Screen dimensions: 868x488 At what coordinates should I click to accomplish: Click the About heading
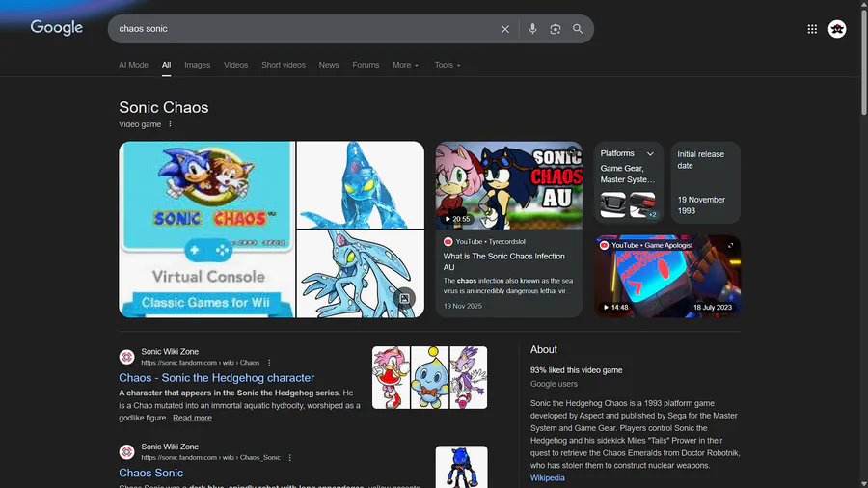point(544,350)
